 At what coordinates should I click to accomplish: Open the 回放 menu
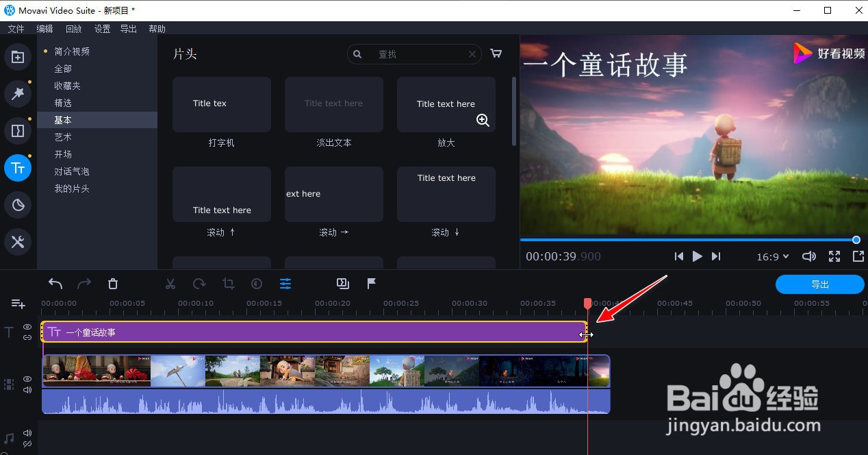pyautogui.click(x=73, y=29)
